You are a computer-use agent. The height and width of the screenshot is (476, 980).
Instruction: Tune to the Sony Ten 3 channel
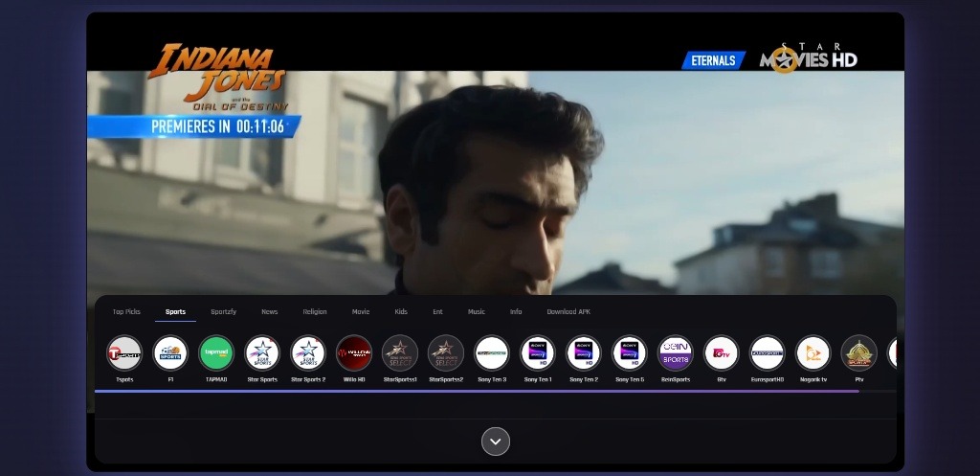pos(492,352)
